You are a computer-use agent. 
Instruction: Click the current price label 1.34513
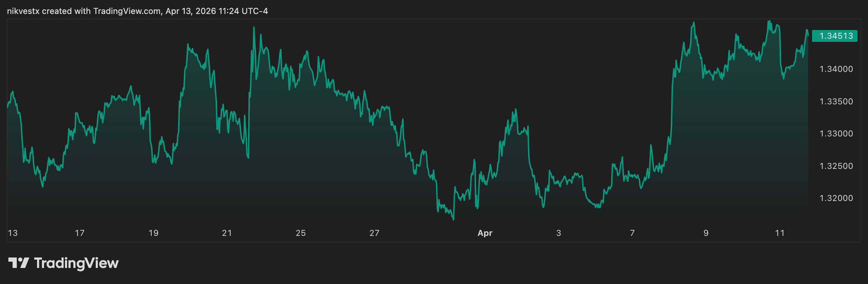pyautogui.click(x=834, y=36)
